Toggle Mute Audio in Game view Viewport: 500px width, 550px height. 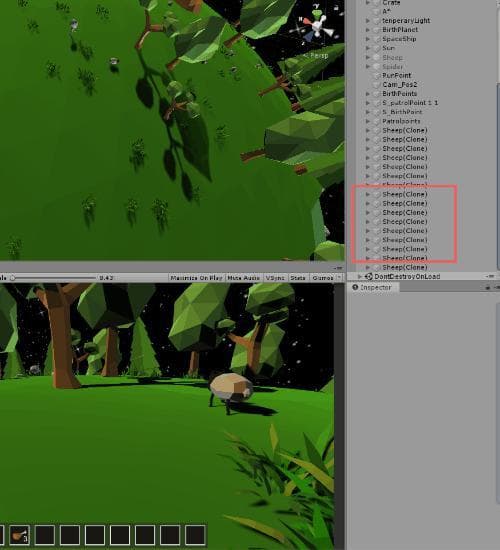pyautogui.click(x=244, y=278)
